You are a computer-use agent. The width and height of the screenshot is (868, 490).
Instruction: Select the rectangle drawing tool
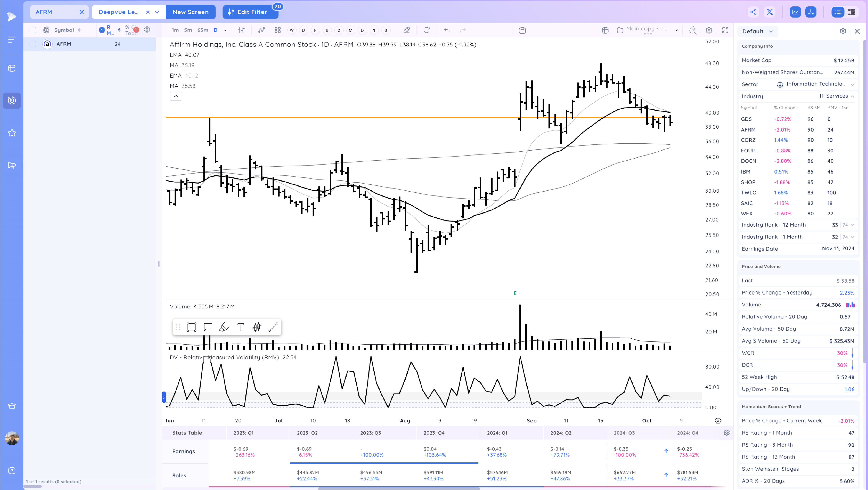click(191, 327)
